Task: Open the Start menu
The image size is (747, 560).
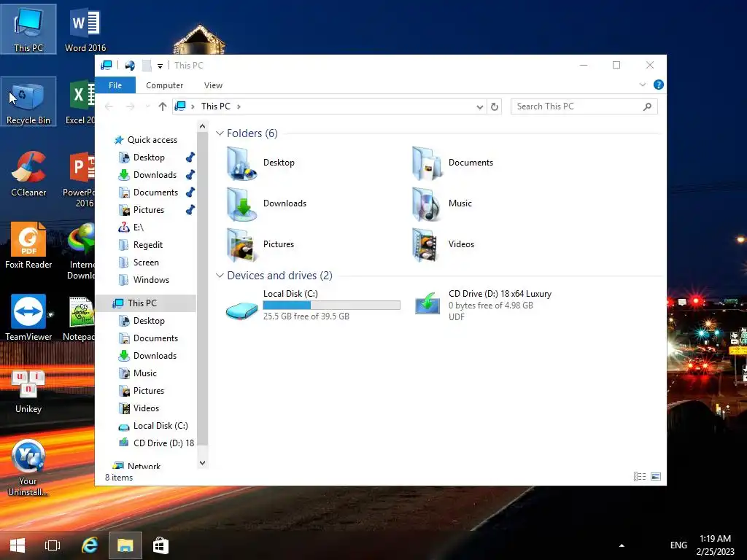Action: pos(18,545)
